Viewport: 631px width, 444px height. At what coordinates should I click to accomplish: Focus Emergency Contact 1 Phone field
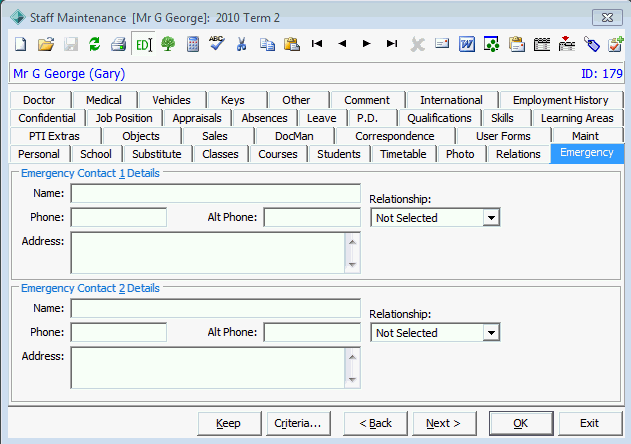point(119,217)
